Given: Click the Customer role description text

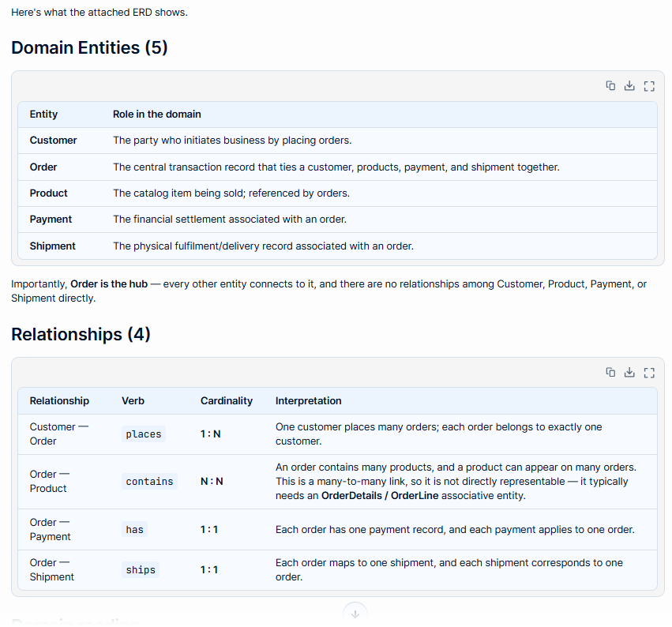Looking at the screenshot, I should pos(232,140).
